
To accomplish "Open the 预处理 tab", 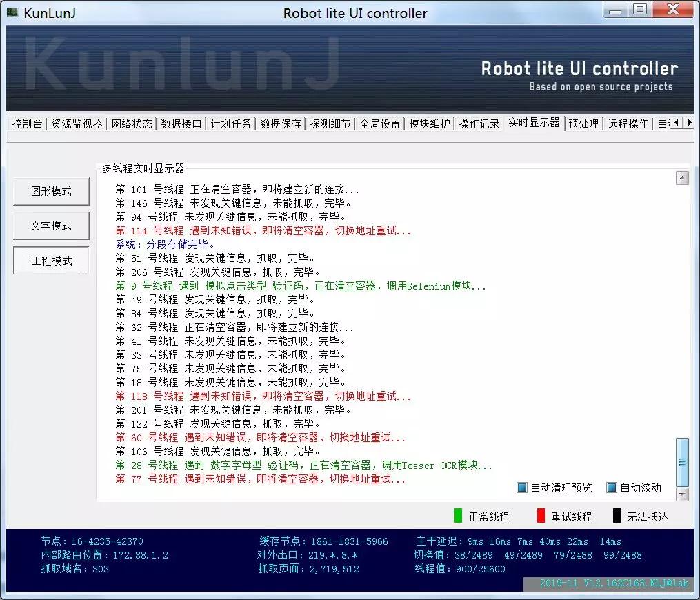I will point(584,124).
